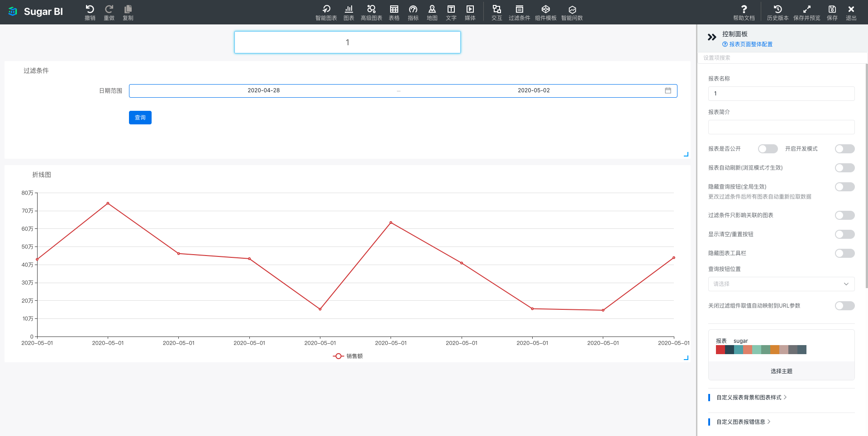Click the Sugar BI logo

35,12
